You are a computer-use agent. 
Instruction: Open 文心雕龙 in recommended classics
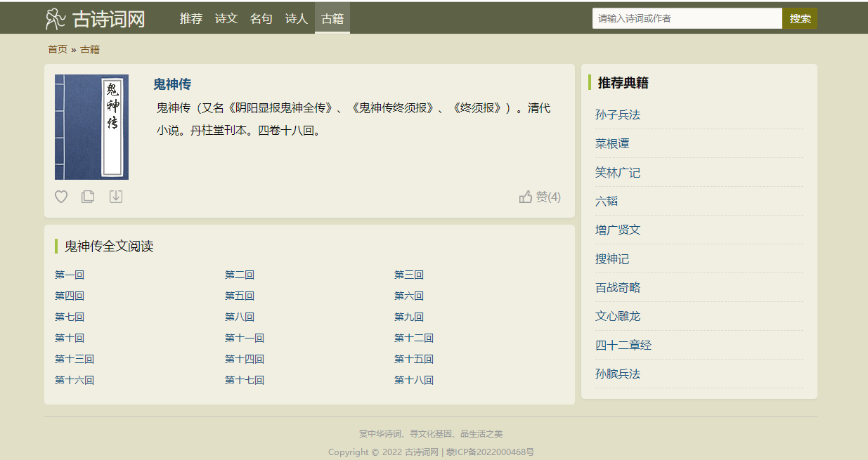pyautogui.click(x=618, y=316)
